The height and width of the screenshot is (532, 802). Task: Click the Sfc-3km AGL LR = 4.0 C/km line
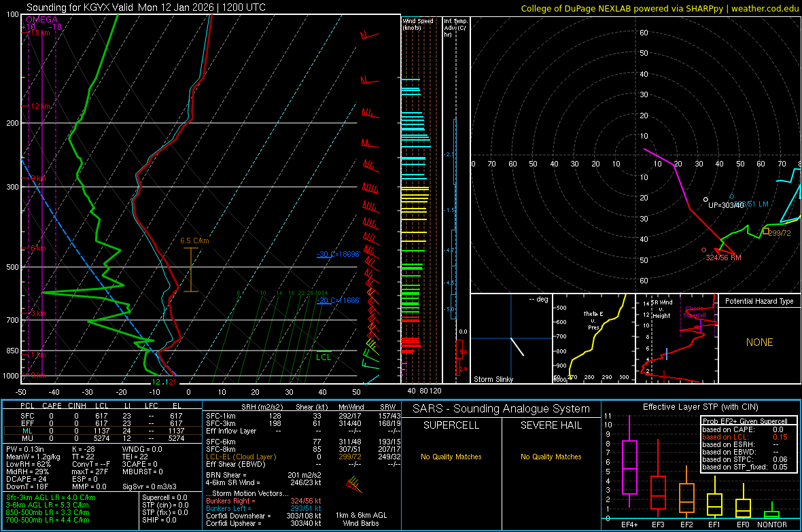[x=51, y=498]
